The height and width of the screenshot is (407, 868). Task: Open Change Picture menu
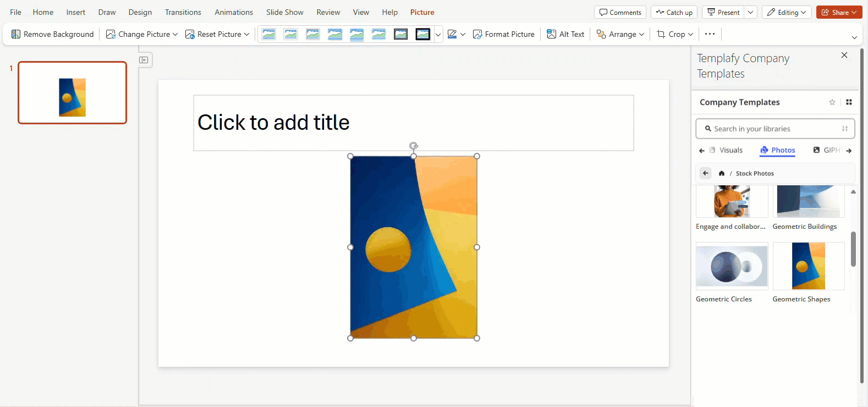142,34
